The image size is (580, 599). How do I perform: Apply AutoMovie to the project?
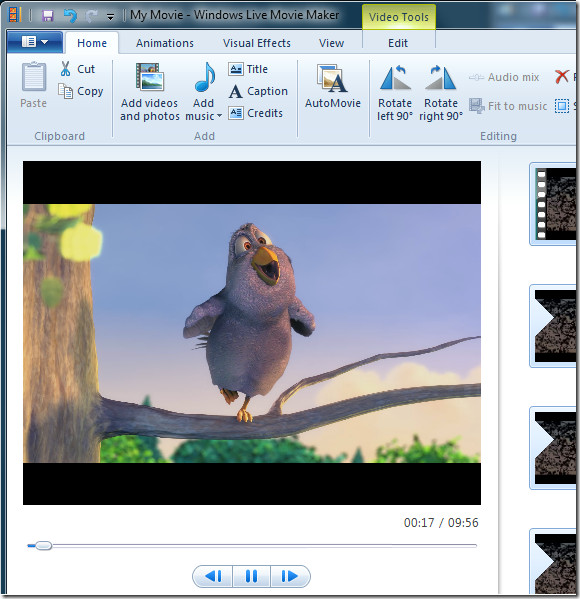point(333,87)
